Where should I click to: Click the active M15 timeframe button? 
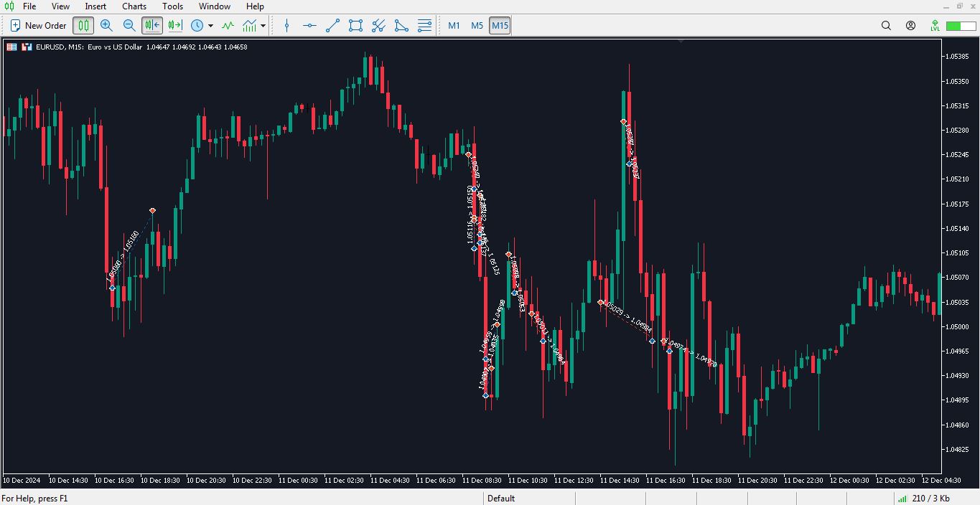pyautogui.click(x=500, y=25)
